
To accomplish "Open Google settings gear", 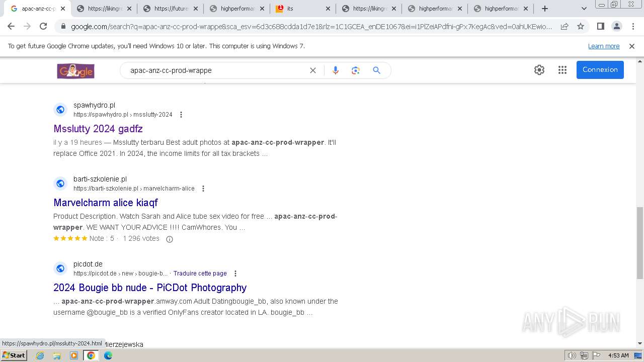I will [539, 70].
